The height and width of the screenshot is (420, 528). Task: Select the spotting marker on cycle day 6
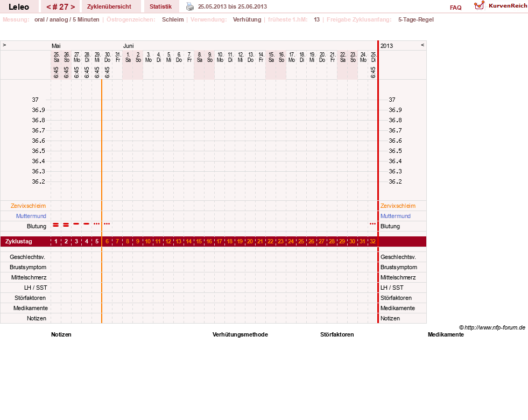[107, 223]
